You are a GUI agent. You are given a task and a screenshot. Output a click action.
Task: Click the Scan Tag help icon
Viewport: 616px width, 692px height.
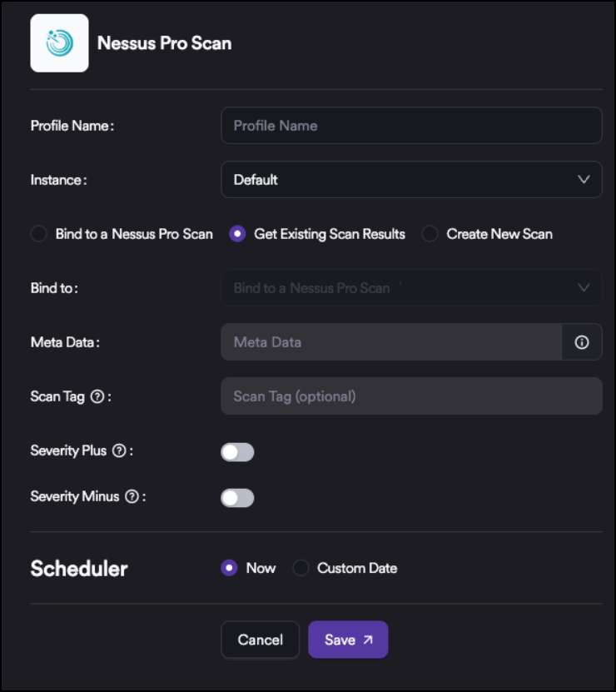(97, 397)
